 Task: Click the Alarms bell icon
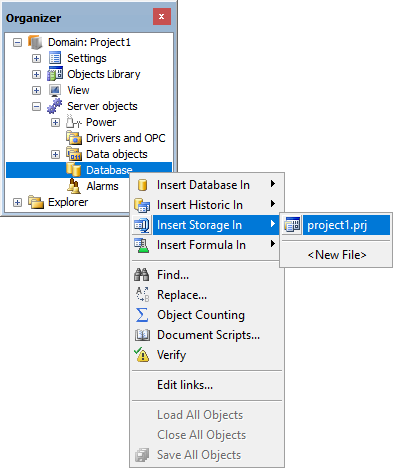tap(74, 186)
